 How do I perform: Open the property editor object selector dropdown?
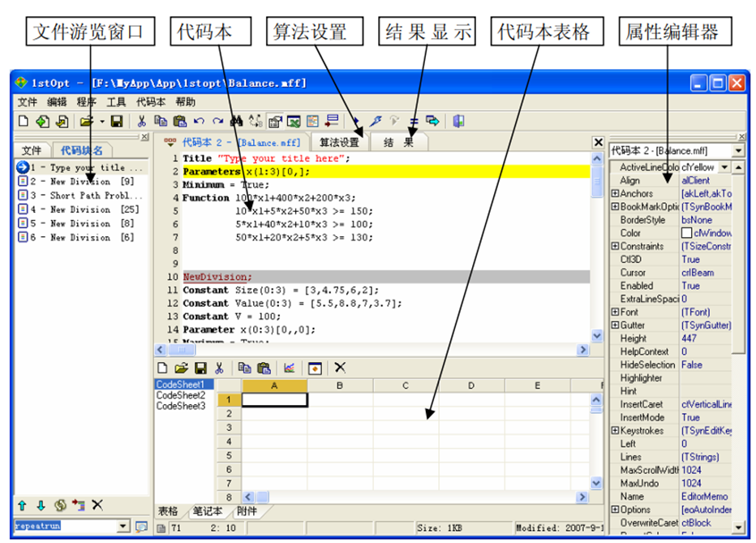[738, 151]
